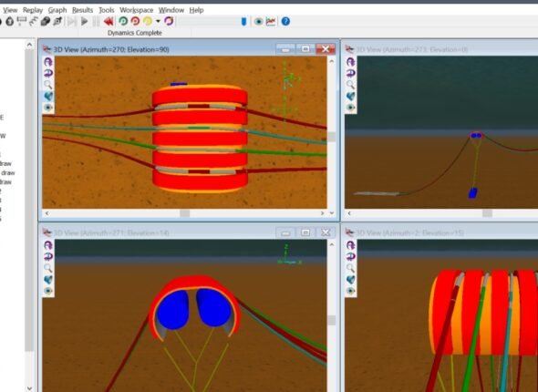538x392 pixels.
Task: Toggle eye icon in top-left 3D view sidebar
Action: 48,108
